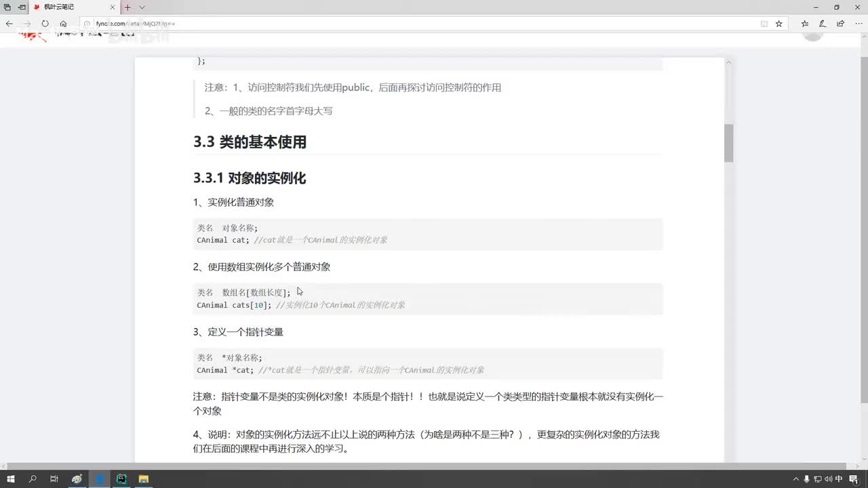The image size is (868, 488).
Task: Click the 中 input method indicator
Action: point(840,479)
